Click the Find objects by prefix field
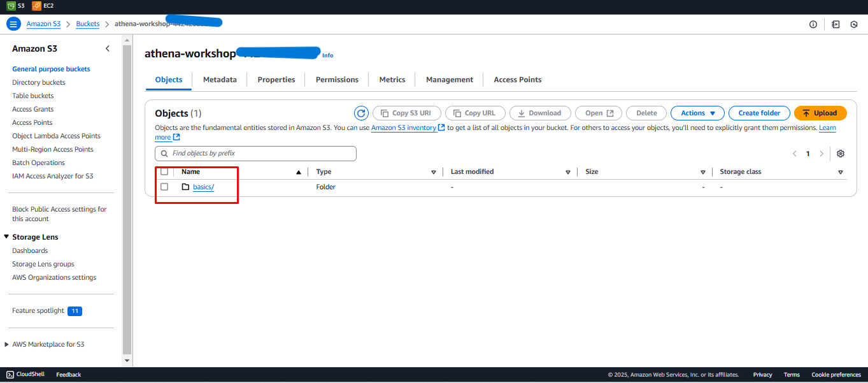Image resolution: width=868 pixels, height=383 pixels. pos(255,154)
